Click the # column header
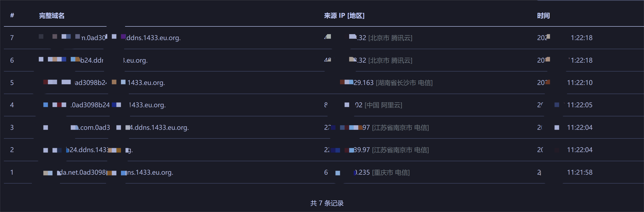 pos(12,16)
